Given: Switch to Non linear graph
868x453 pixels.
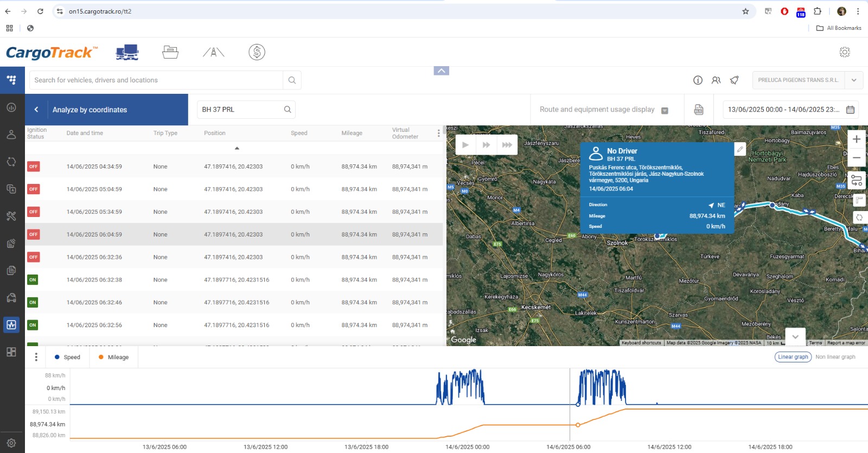Looking at the screenshot, I should [835, 357].
